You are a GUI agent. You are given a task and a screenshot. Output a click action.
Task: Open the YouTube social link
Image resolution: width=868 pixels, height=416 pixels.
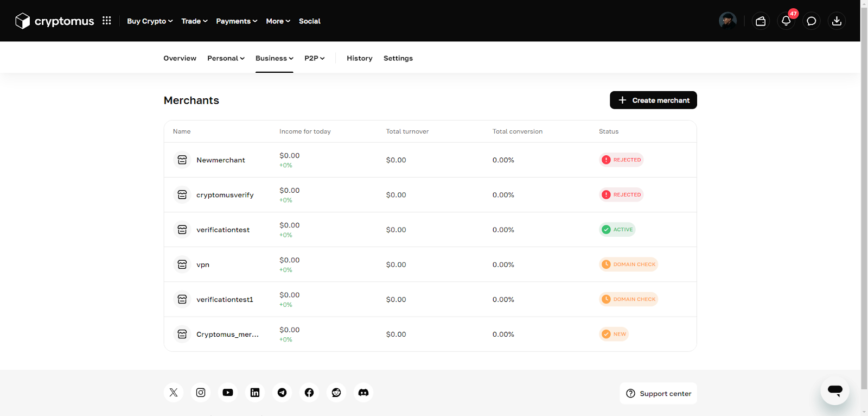[x=228, y=393]
